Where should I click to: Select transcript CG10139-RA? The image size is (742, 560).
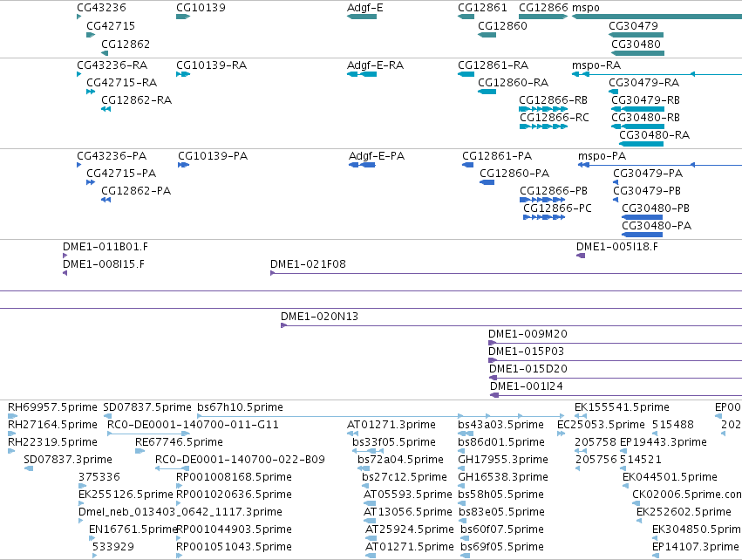[x=182, y=74]
